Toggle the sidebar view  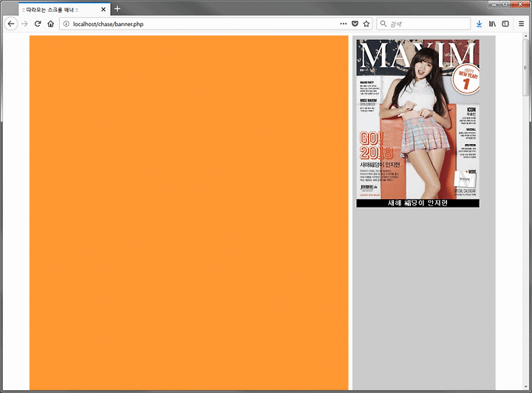505,24
